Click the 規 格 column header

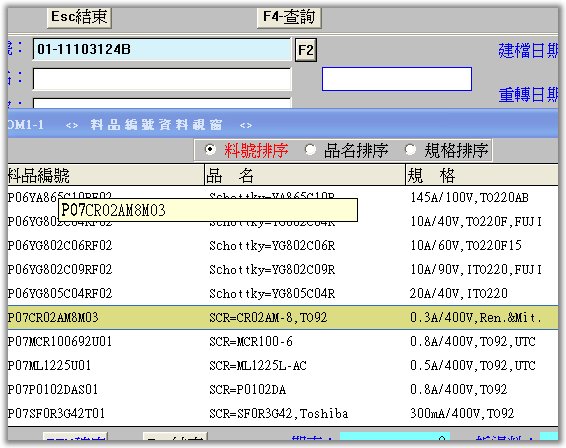(482, 175)
